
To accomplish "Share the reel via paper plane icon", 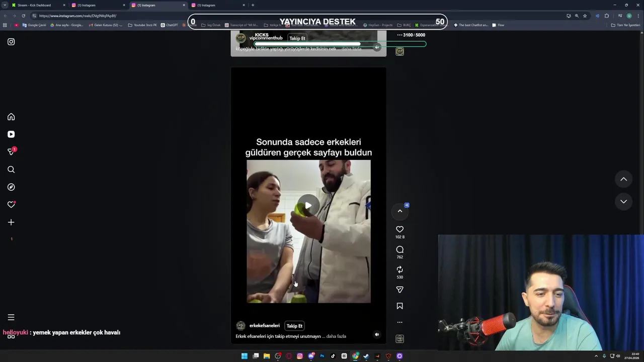I will point(400,290).
